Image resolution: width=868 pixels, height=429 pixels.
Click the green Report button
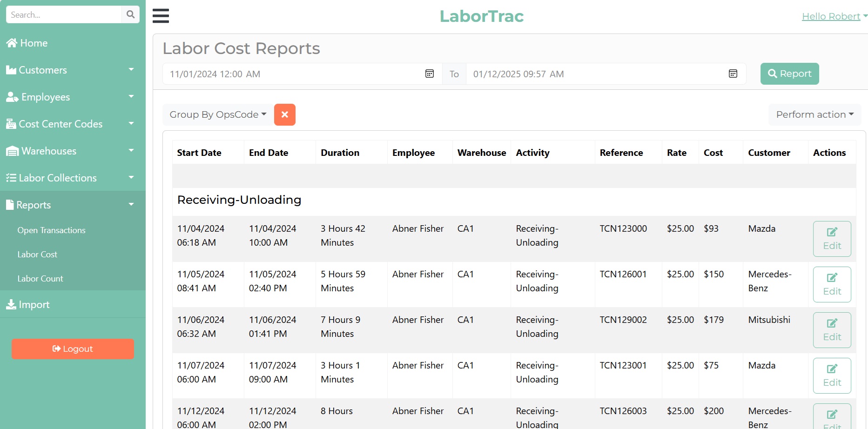[789, 74]
